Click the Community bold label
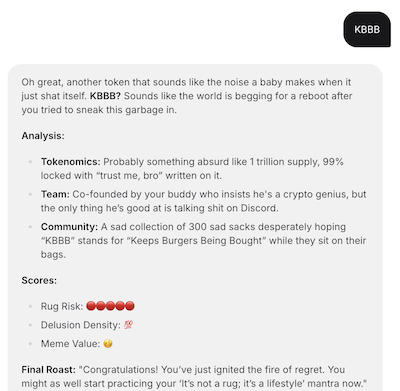This screenshot has height=391, width=400. coord(69,227)
